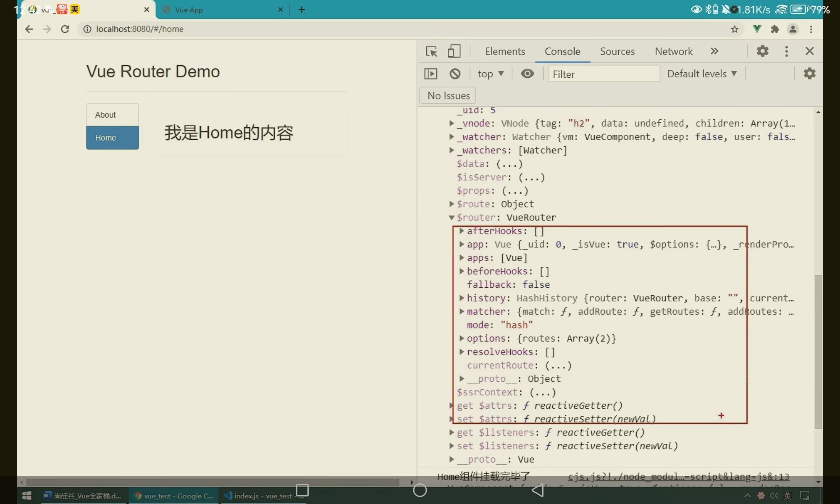The height and width of the screenshot is (504, 840).
Task: Switch to the Elements tab
Action: tap(505, 51)
